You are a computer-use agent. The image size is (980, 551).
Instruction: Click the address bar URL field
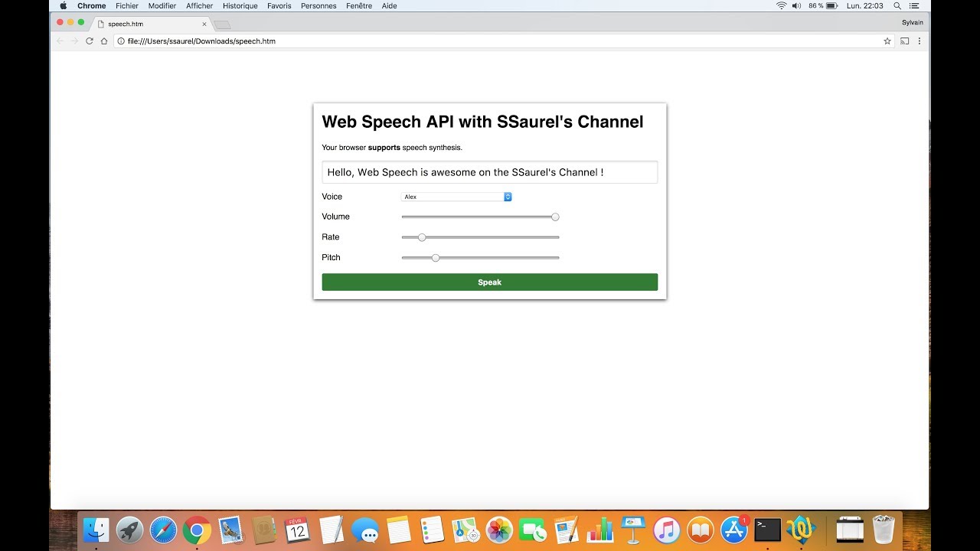click(x=504, y=41)
